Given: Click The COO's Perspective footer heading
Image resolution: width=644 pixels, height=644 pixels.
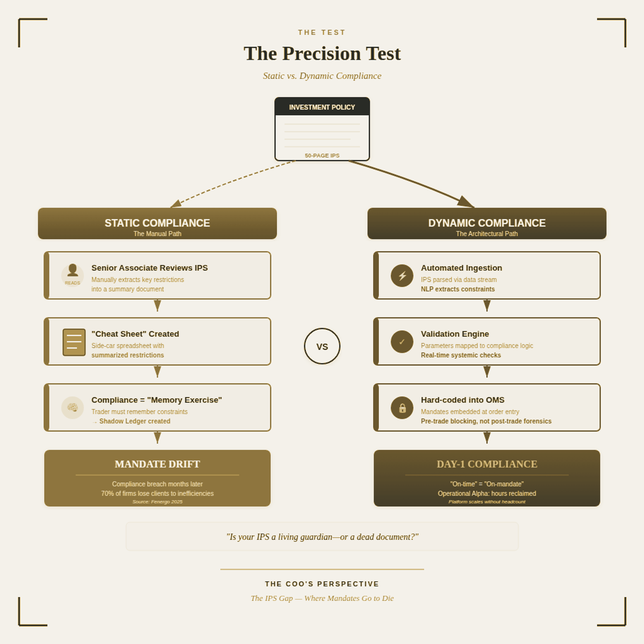Looking at the screenshot, I should tap(322, 584).
